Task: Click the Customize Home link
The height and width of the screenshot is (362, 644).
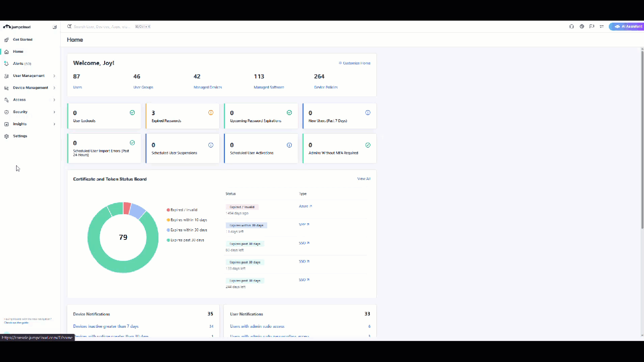Action: [x=355, y=63]
